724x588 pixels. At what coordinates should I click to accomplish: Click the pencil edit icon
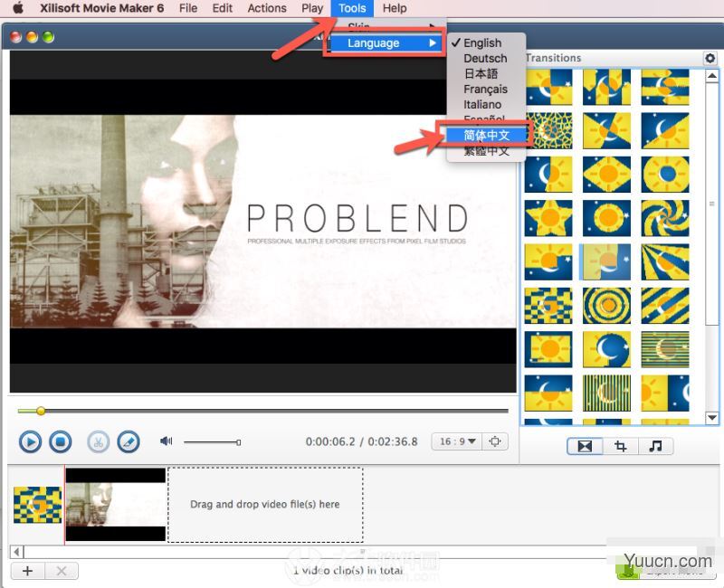[x=129, y=441]
